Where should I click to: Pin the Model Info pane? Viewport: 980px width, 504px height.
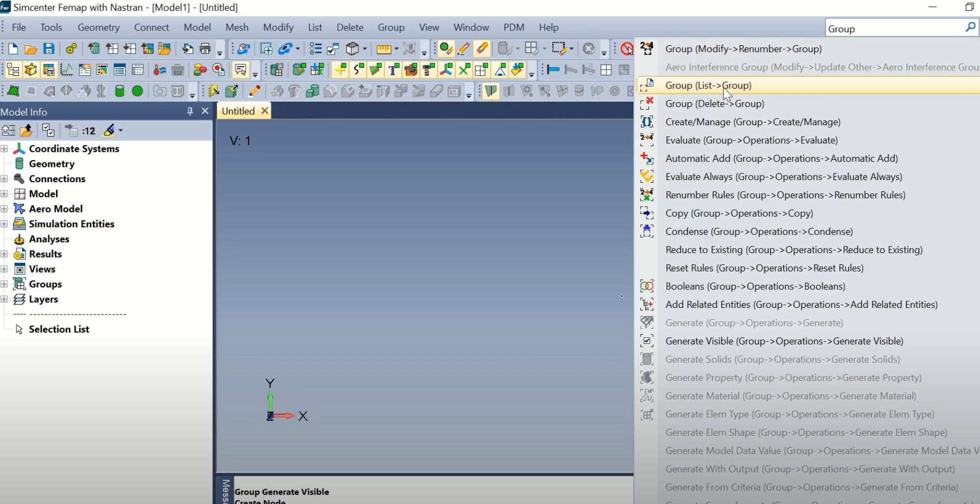coord(190,111)
